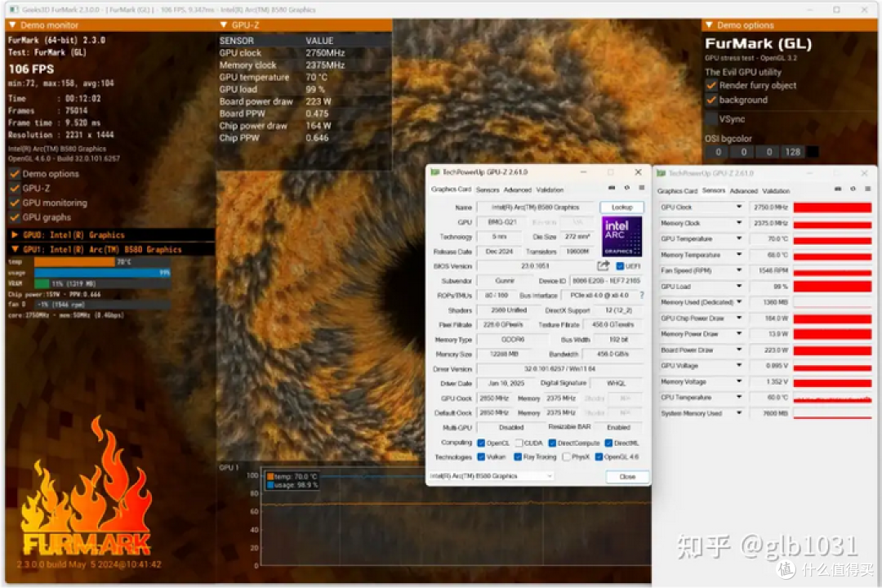882x588 pixels.
Task: Click the first OSI bgcolor value field
Action: 719,152
